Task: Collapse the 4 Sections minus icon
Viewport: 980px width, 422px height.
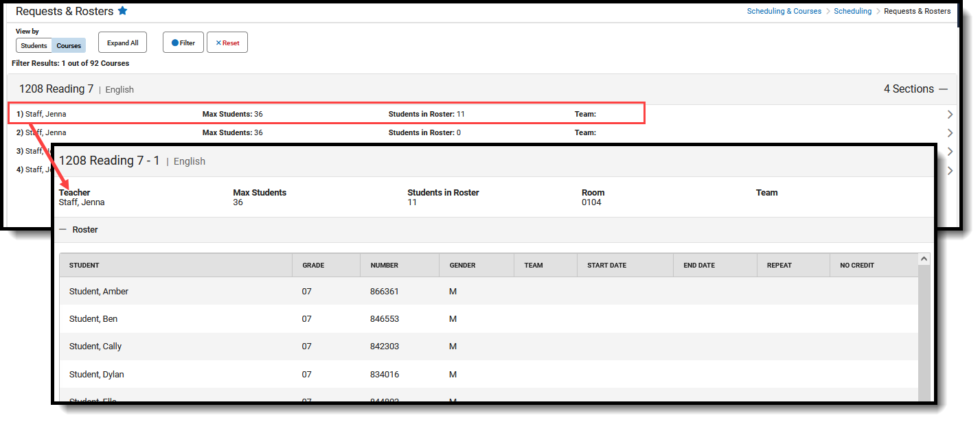Action: click(943, 89)
